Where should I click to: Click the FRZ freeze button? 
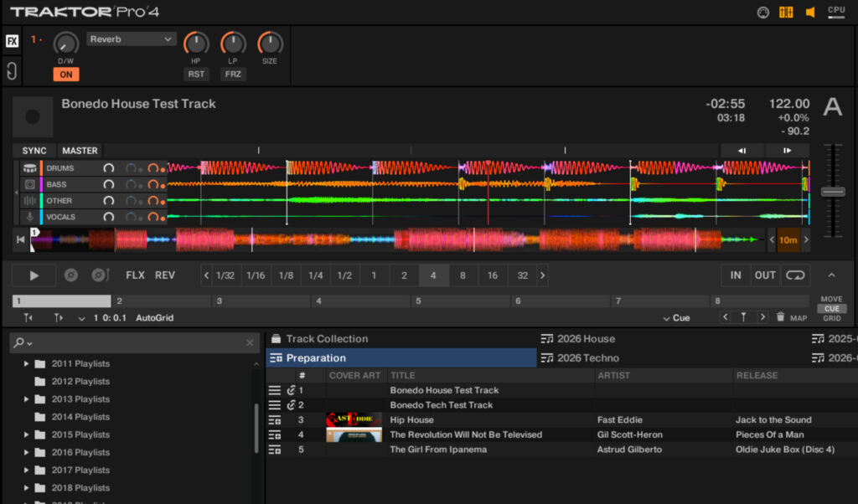(x=233, y=75)
